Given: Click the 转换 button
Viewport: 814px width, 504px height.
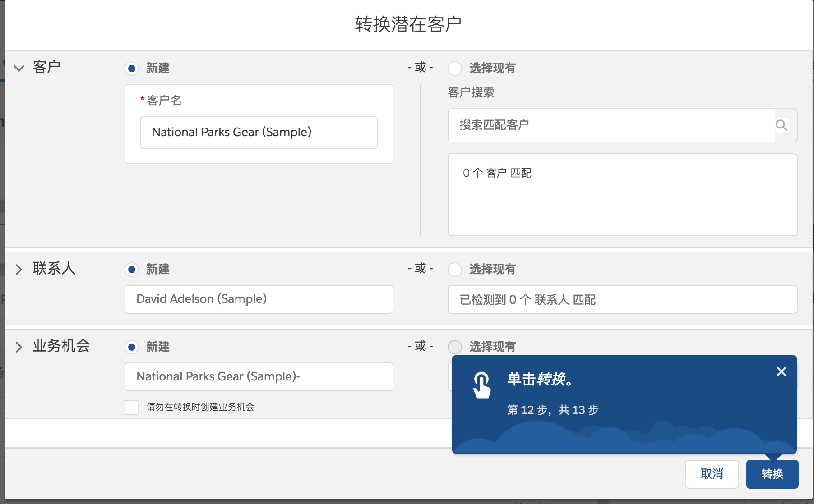Looking at the screenshot, I should point(772,474).
